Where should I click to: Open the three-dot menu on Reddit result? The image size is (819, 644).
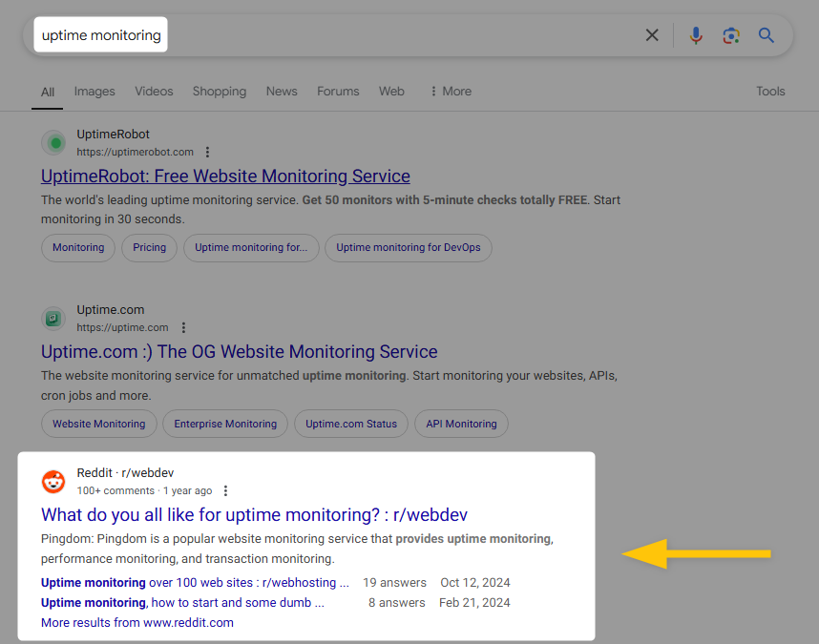(x=225, y=490)
